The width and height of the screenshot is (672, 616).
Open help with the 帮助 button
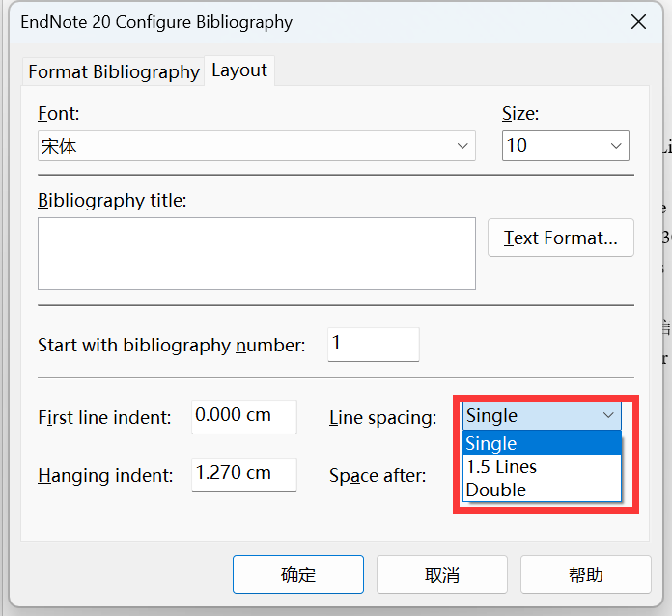tap(586, 574)
